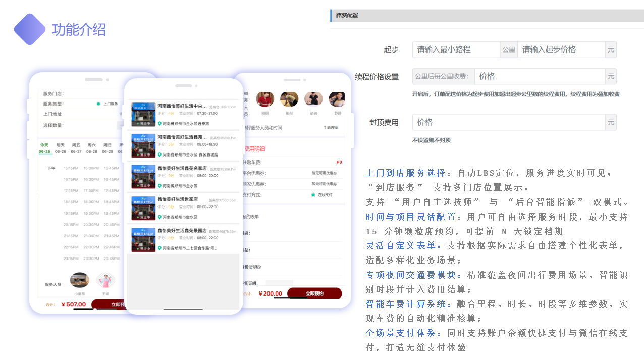Screen dimensions: 644x361
Task: Switch to 今天 06-25 date tab
Action: pyautogui.click(x=45, y=148)
